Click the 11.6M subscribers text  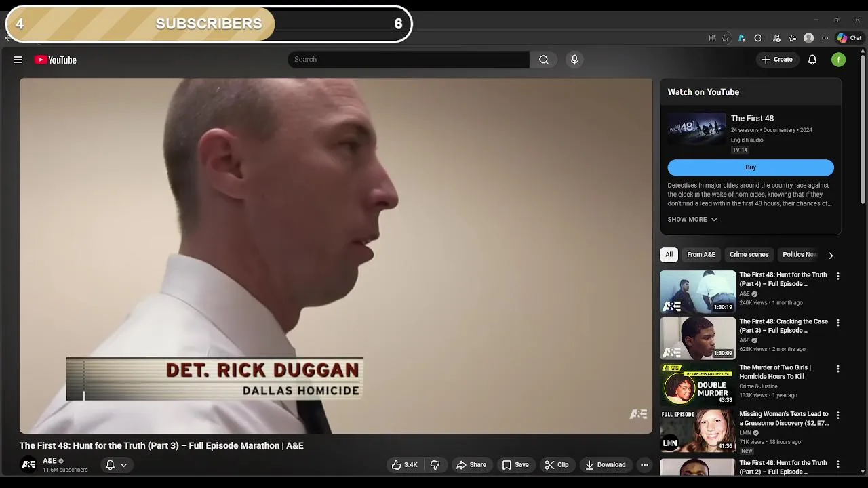pyautogui.click(x=65, y=470)
